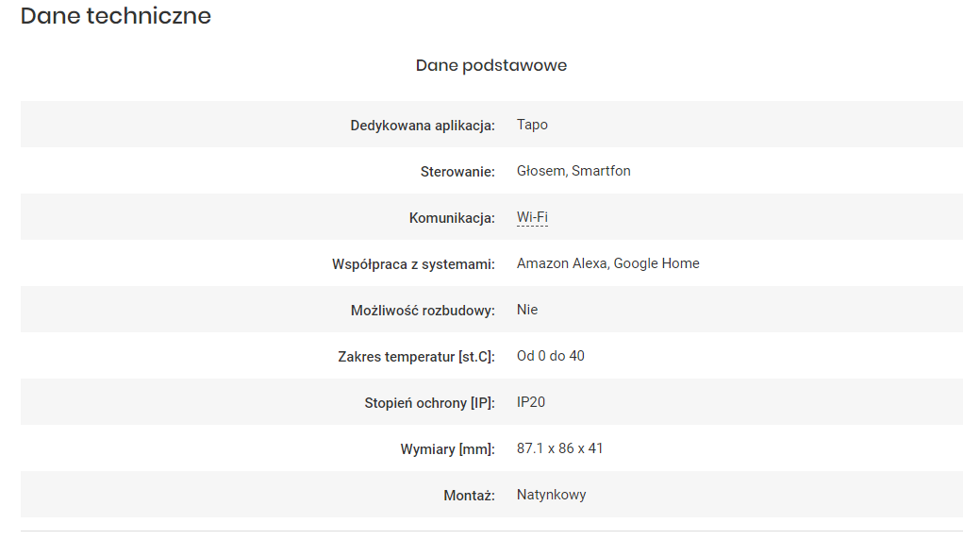Select the "Głosem, Smartfon" value text
The image size is (980, 540).
573,171
